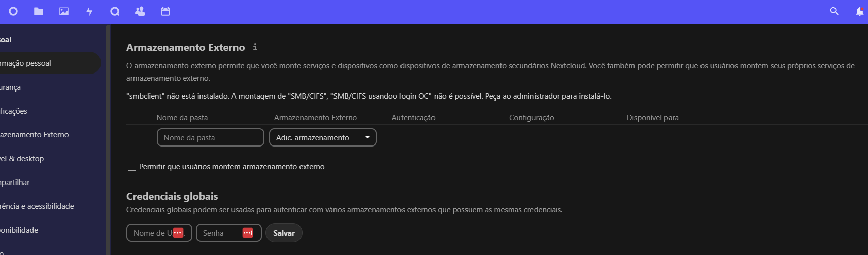Image resolution: width=868 pixels, height=255 pixels.
Task: Click the info icon beside Armazenamento Externo
Action: pos(255,47)
